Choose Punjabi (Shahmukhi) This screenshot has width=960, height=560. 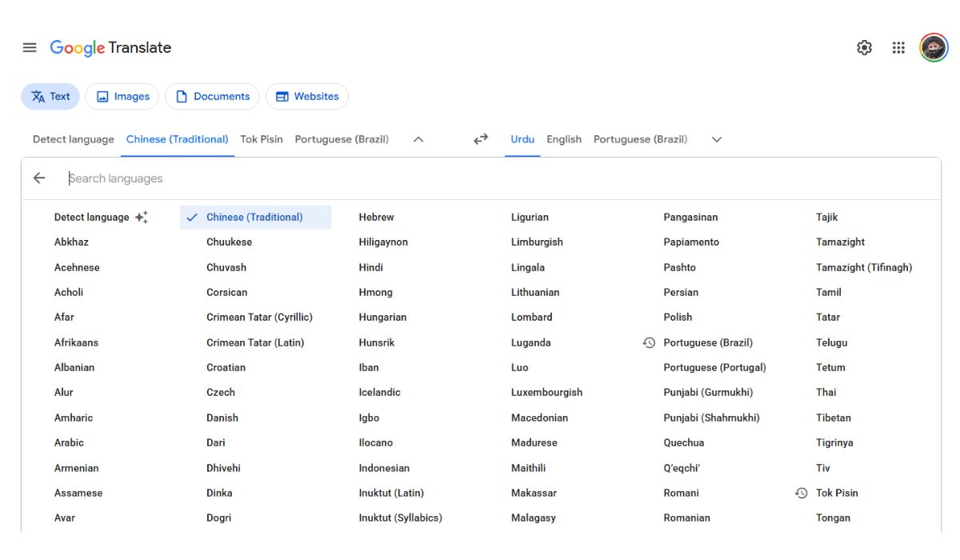pyautogui.click(x=713, y=418)
